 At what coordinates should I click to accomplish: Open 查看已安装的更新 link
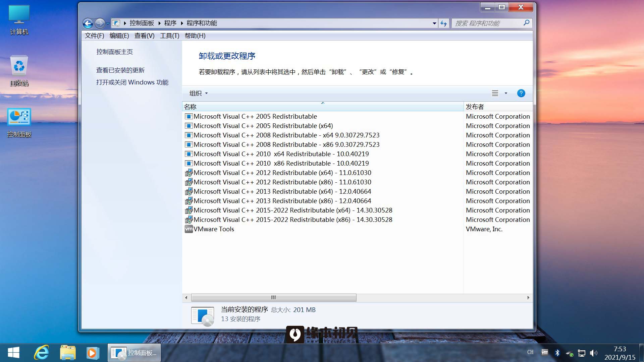point(120,70)
